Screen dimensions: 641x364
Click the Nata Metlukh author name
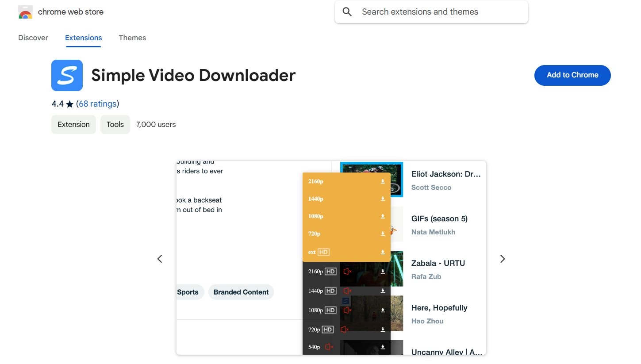pos(433,232)
